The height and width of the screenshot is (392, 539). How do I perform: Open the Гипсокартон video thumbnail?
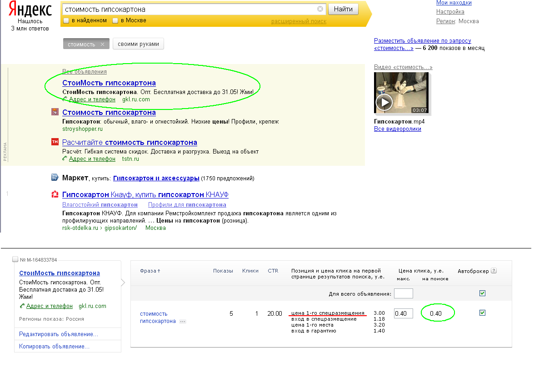click(401, 93)
